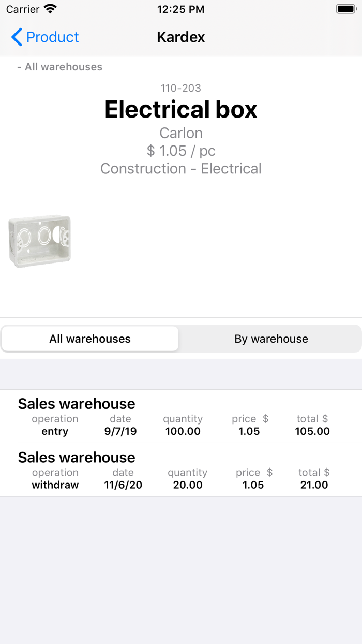This screenshot has width=362, height=644.
Task: Tap the Construction - Electrical category
Action: click(x=181, y=169)
